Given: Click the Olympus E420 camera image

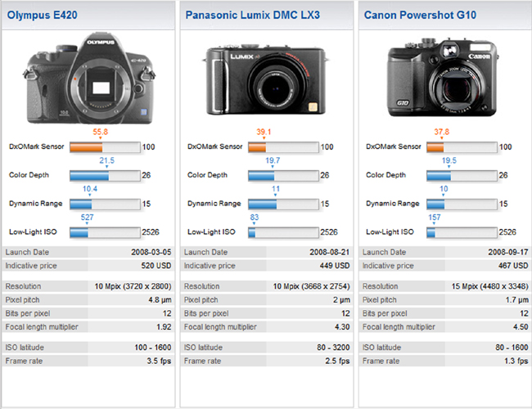Looking at the screenshot, I should [88, 81].
